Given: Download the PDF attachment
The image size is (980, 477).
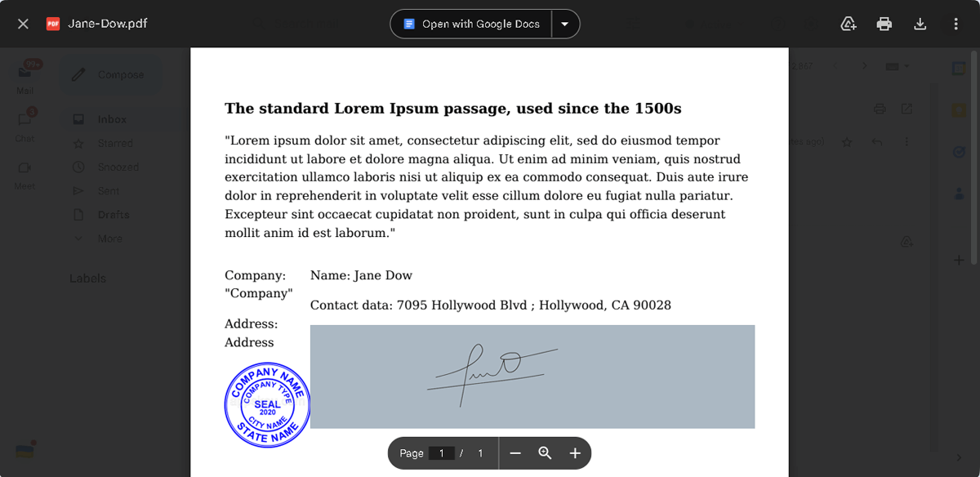Looking at the screenshot, I should 920,24.
